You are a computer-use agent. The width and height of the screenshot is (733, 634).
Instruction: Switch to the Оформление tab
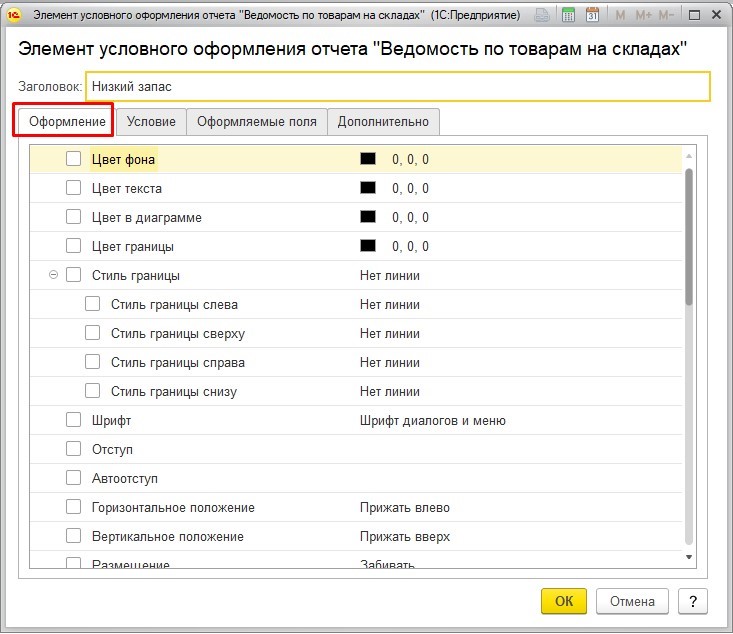coord(67,122)
